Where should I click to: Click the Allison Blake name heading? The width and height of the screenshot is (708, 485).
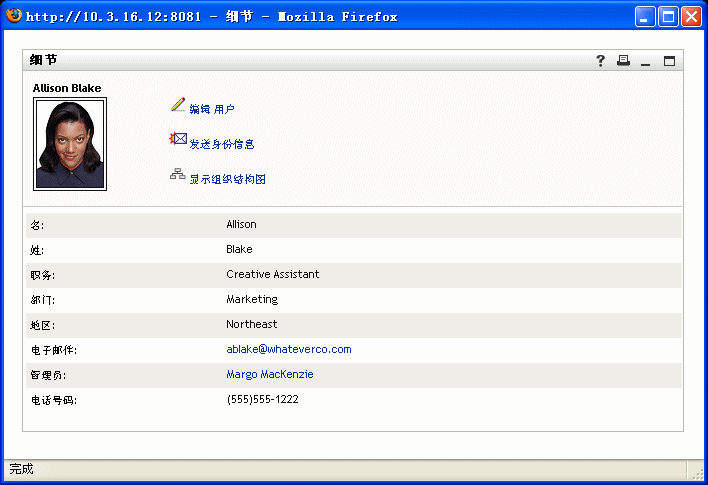point(67,88)
